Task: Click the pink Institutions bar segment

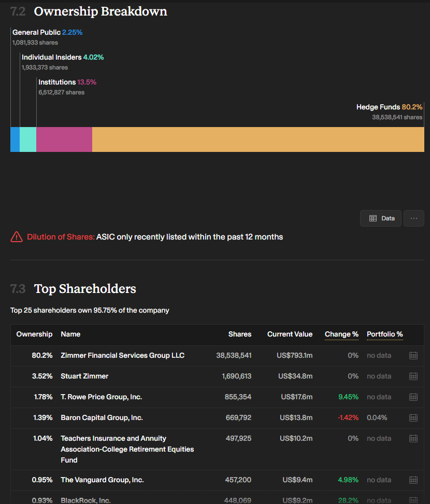Action: click(x=64, y=139)
